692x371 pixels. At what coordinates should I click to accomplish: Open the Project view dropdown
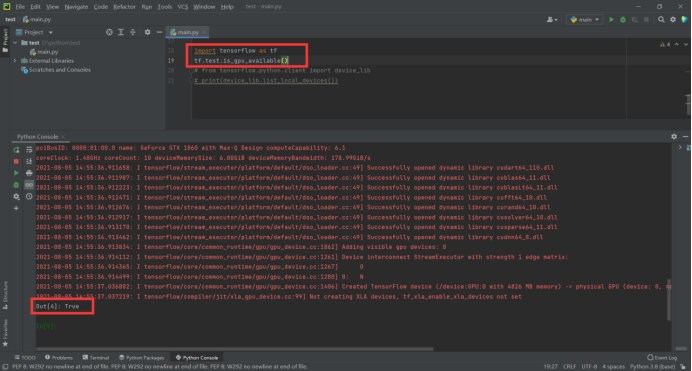[34, 32]
